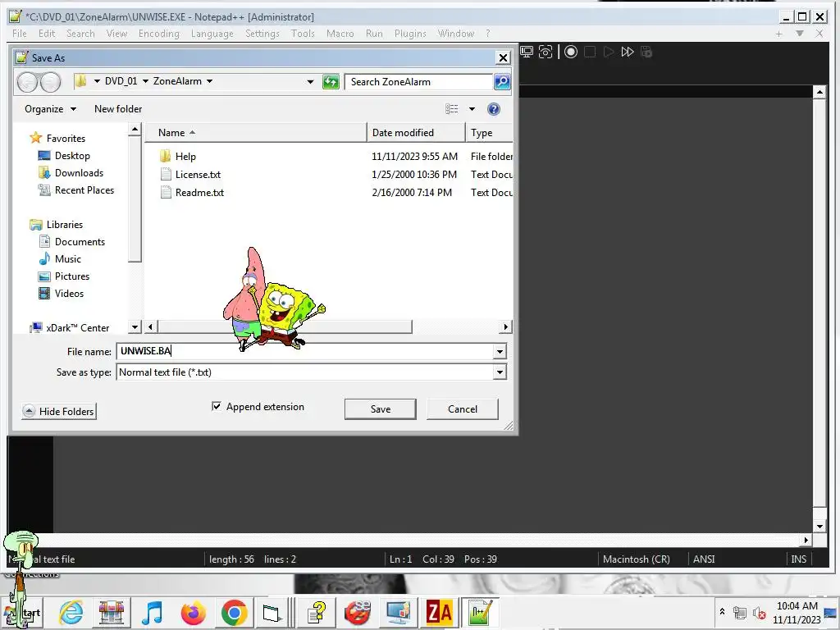Click the Start macro recording icon
Viewport: 840px width, 630px height.
point(571,52)
